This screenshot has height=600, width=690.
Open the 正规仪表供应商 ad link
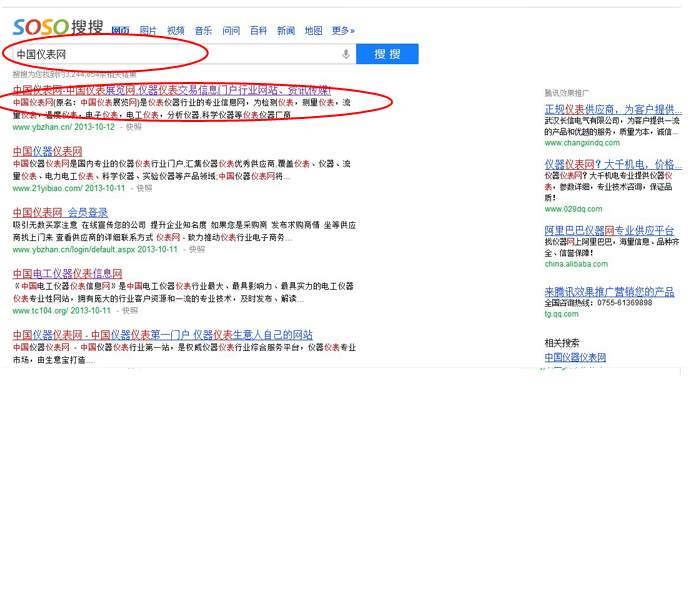(x=612, y=108)
